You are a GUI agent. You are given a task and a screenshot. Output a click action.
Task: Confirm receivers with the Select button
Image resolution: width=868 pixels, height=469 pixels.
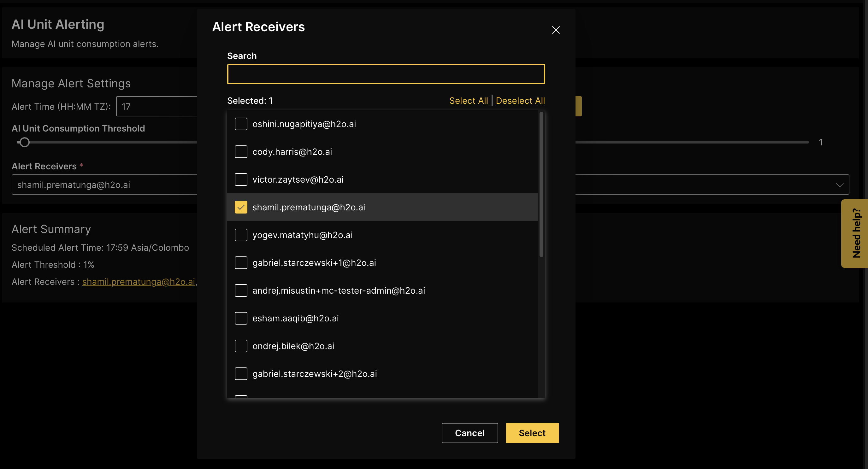[532, 433]
